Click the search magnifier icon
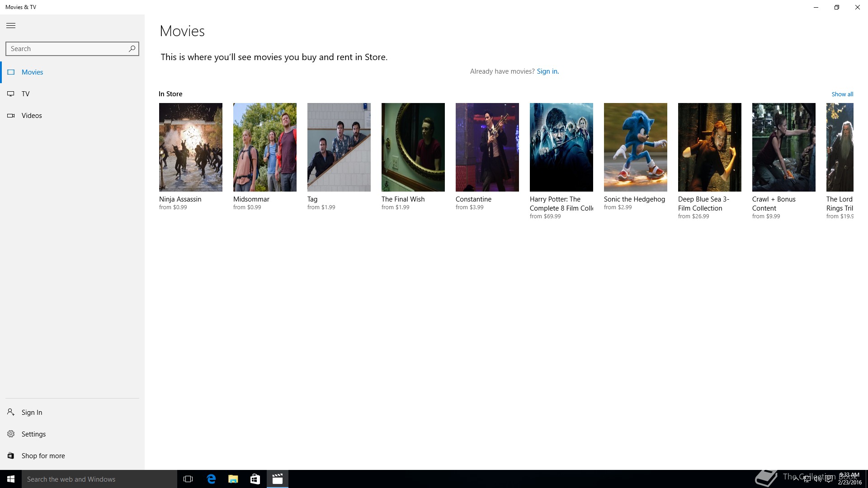The image size is (868, 488). click(x=132, y=49)
